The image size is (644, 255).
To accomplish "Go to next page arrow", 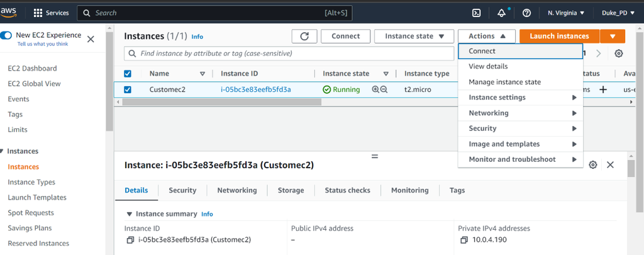I will point(599,54).
